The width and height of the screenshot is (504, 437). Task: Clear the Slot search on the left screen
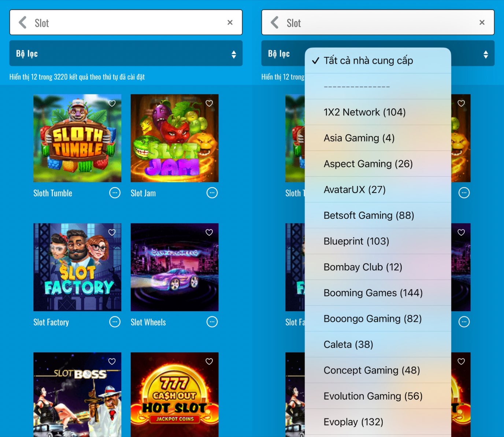[x=230, y=22]
